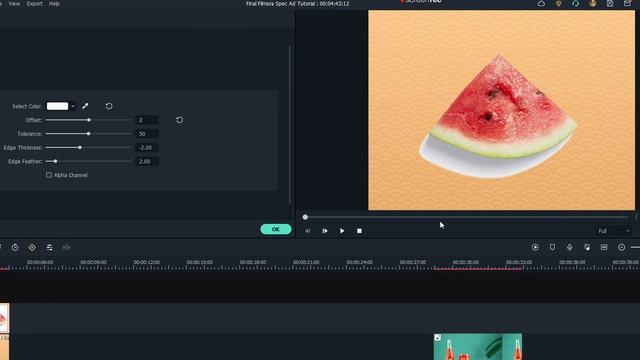The image size is (640, 360).
Task: Click the 00:00:09:00 mark on timeline ruler
Action: pos(93,262)
